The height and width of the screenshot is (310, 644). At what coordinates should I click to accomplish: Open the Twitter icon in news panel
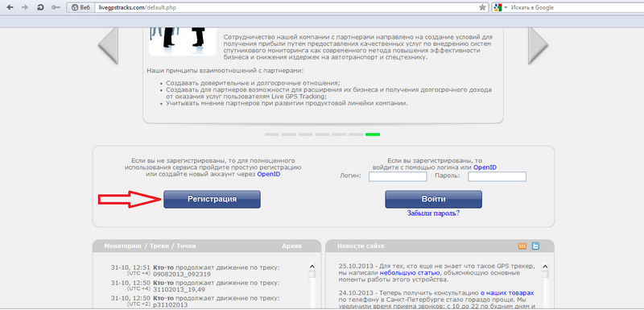(535, 246)
